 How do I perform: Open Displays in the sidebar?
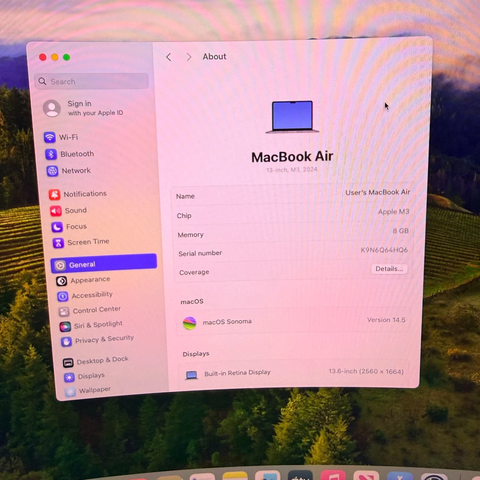(x=84, y=376)
